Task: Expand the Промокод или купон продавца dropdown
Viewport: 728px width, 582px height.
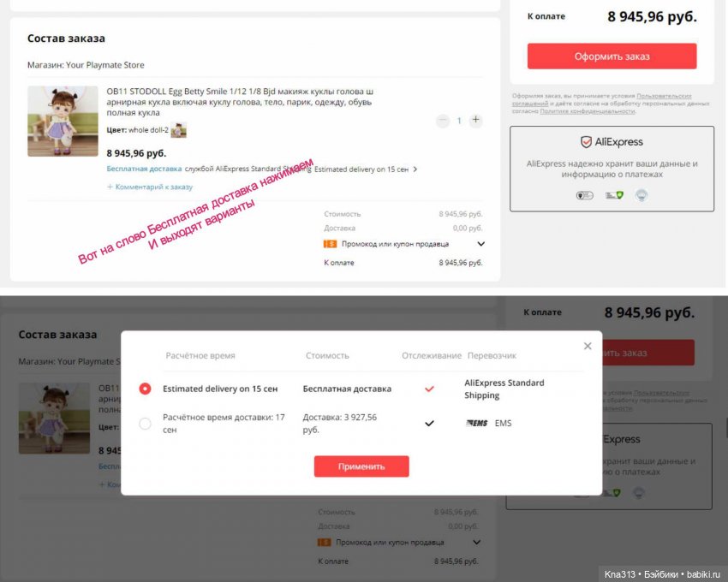Action: click(x=481, y=244)
